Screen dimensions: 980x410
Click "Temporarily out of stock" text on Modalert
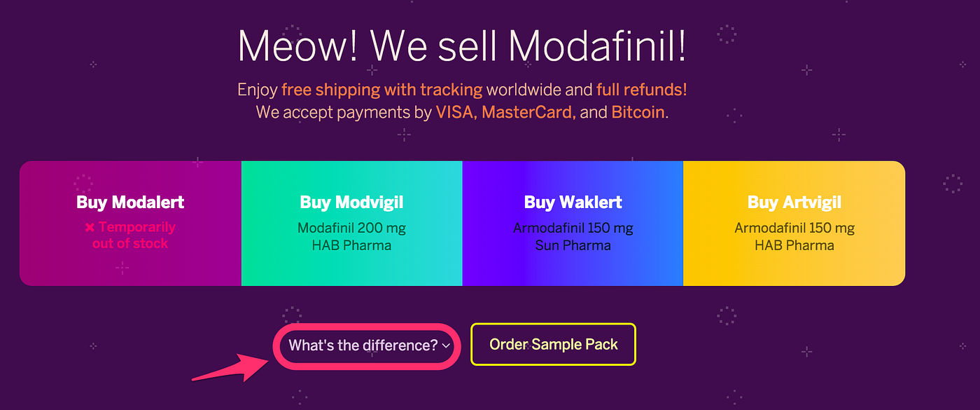pyautogui.click(x=133, y=235)
